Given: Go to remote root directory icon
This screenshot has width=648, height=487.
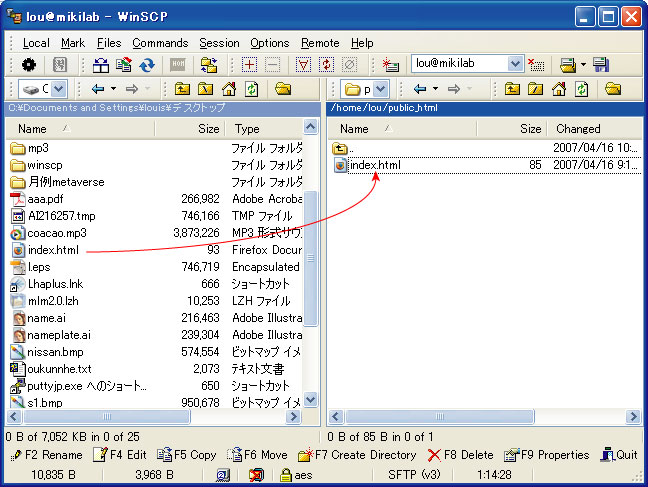Looking at the screenshot, I should click(535, 89).
